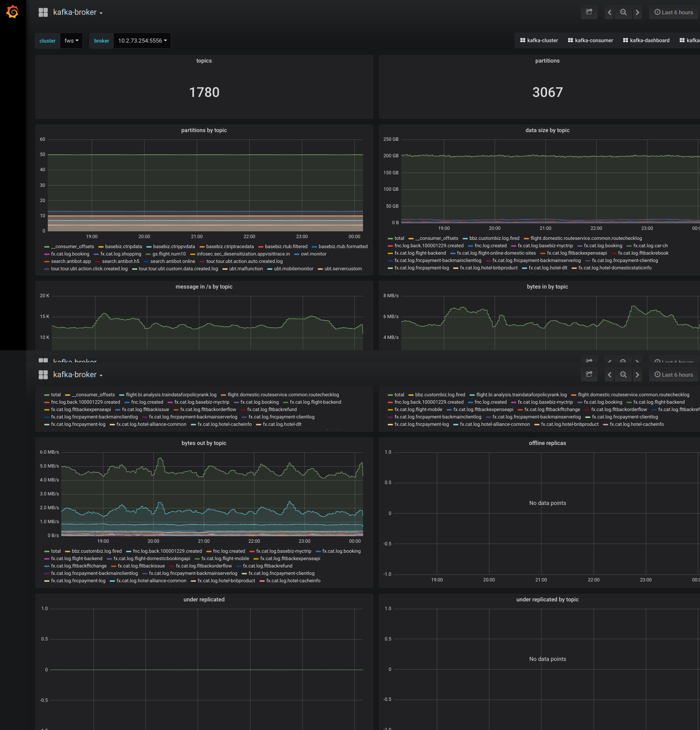Open the kafka-consumer dashboard link
Viewport: 700px width, 730px height.
[x=591, y=40]
